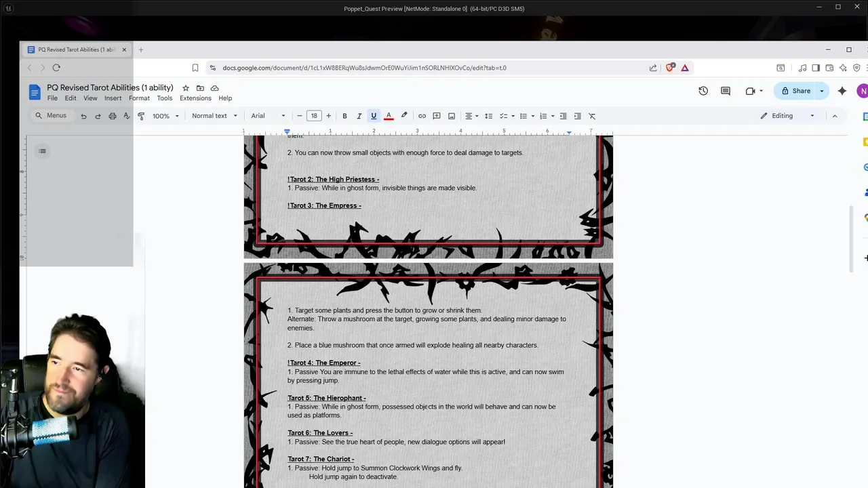Open the View menu
Image resolution: width=868 pixels, height=488 pixels.
[x=90, y=98]
